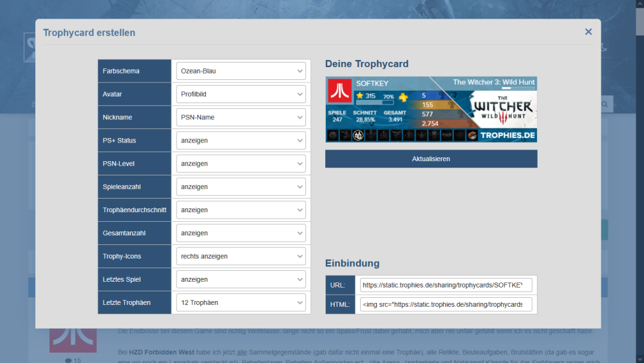Click the URL embed text field
Viewport: 644px width, 363px height.
[446, 285]
